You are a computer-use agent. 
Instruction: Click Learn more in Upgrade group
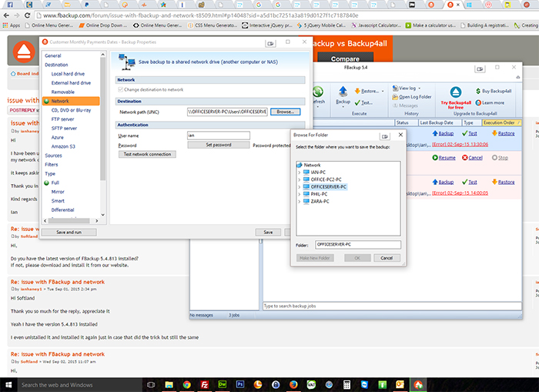point(490,103)
